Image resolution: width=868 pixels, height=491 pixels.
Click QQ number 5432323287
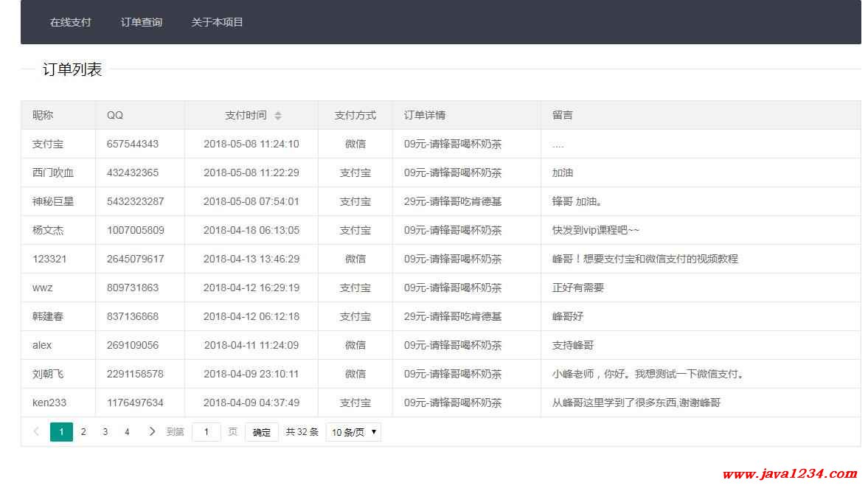136,201
